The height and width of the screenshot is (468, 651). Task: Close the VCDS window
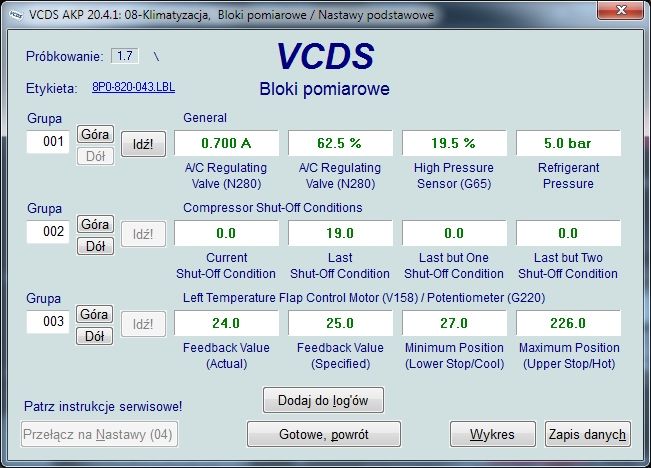coord(620,10)
